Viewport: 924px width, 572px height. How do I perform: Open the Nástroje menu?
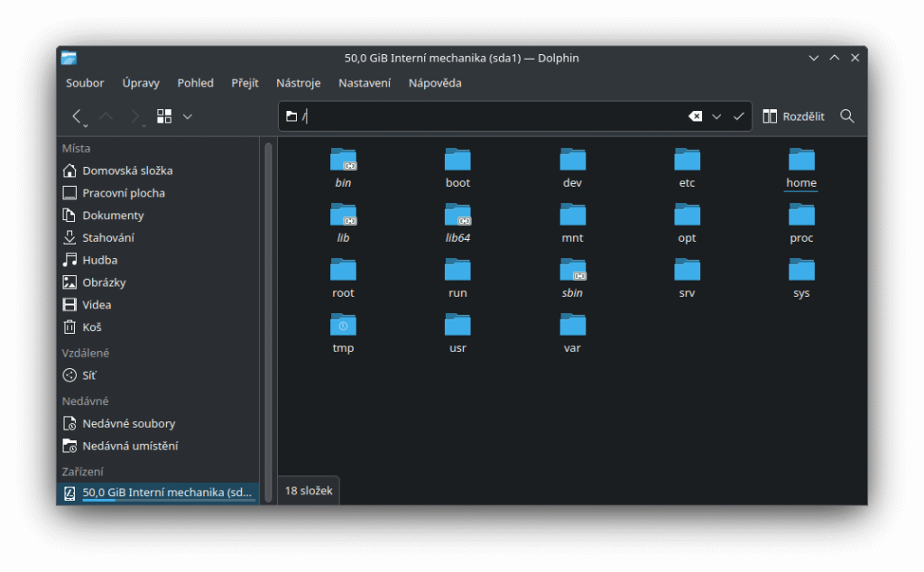tap(298, 83)
